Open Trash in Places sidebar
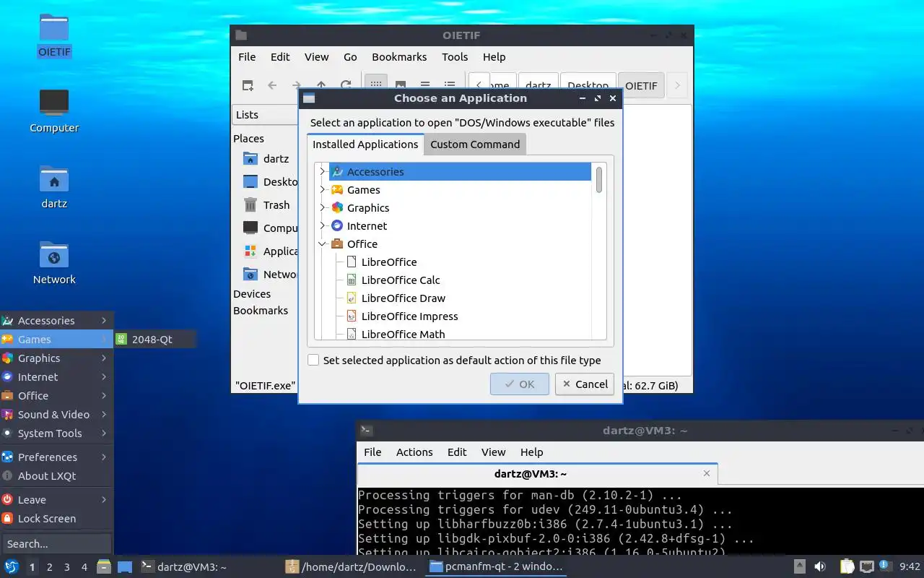The image size is (924, 578). click(x=266, y=204)
